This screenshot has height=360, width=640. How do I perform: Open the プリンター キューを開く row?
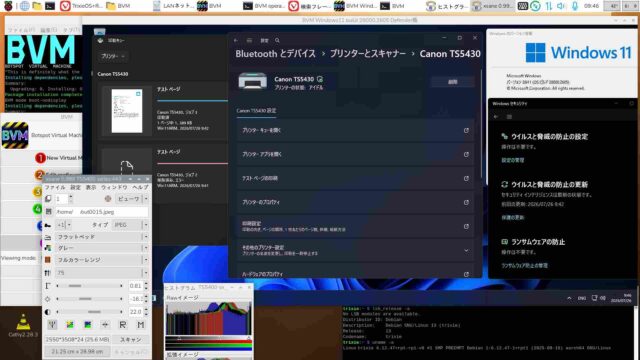pyautogui.click(x=355, y=131)
